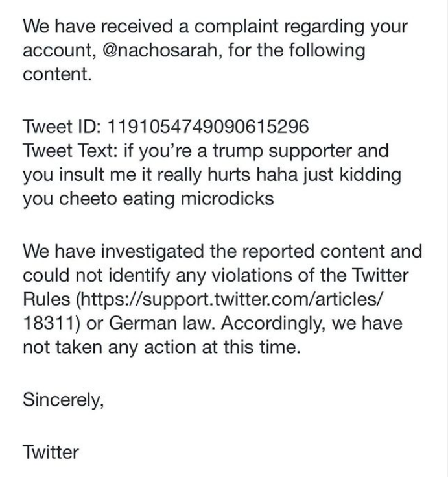
Task: Click the Tweet ID number 1191054749090615296
Action: click(x=207, y=126)
